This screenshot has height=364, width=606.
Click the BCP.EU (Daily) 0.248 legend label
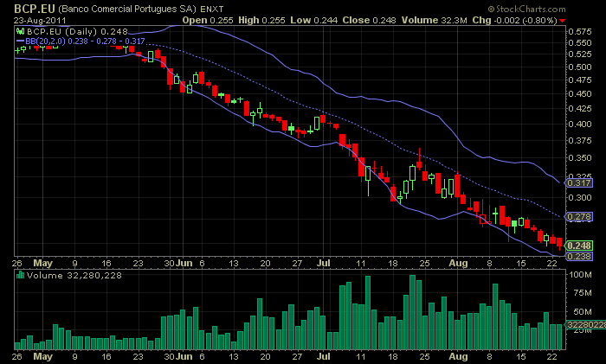point(77,31)
